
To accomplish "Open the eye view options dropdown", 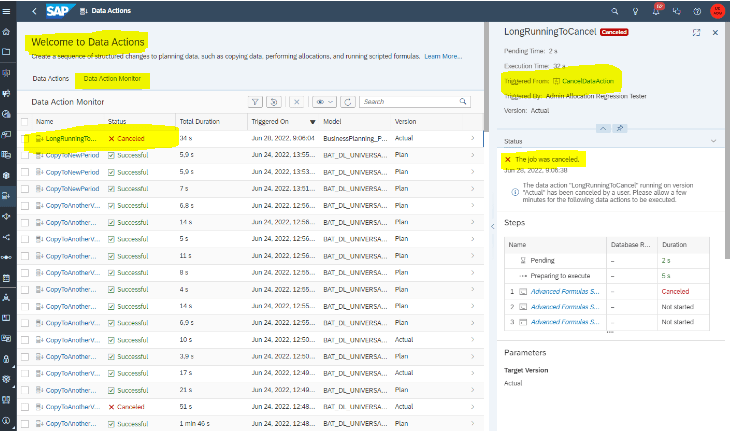I will [323, 102].
